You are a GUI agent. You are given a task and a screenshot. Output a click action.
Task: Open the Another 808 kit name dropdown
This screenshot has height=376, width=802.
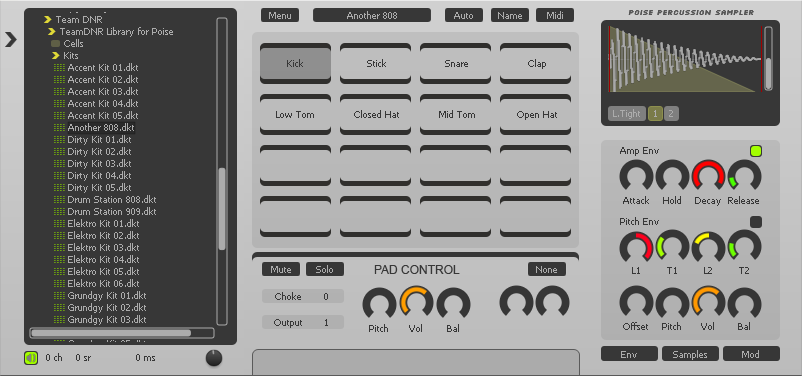click(x=372, y=15)
